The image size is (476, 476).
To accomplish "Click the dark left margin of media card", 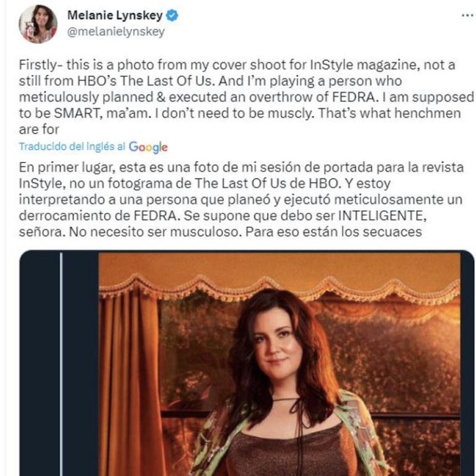I will 40,364.
